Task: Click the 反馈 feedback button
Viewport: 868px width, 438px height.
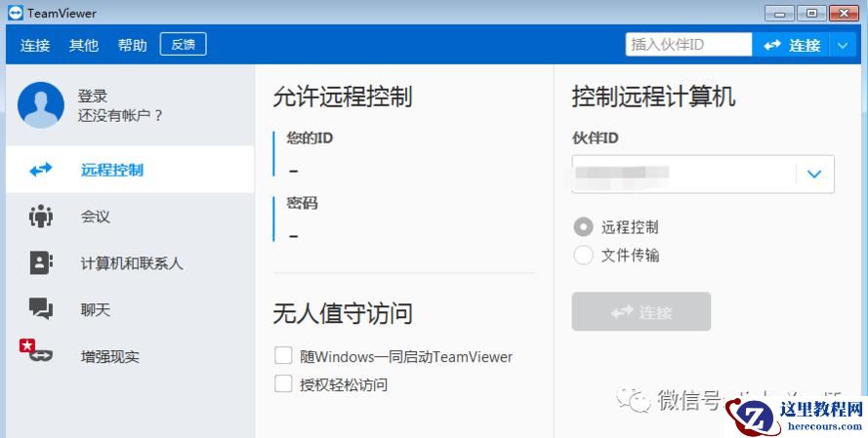Action: pos(184,44)
